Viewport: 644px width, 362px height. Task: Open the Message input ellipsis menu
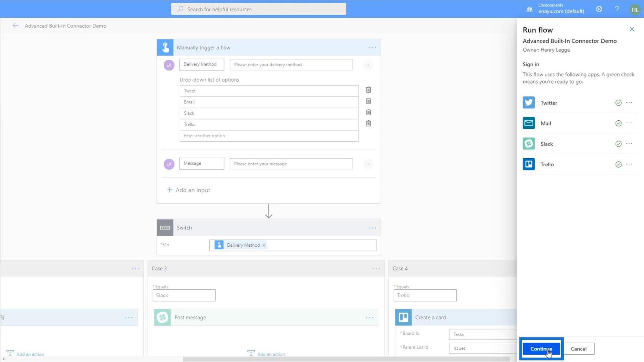[x=368, y=164]
